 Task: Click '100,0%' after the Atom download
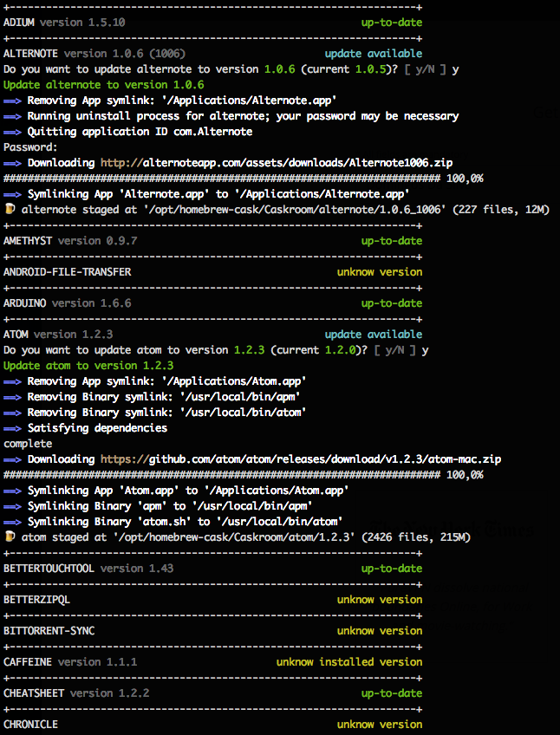tap(465, 475)
